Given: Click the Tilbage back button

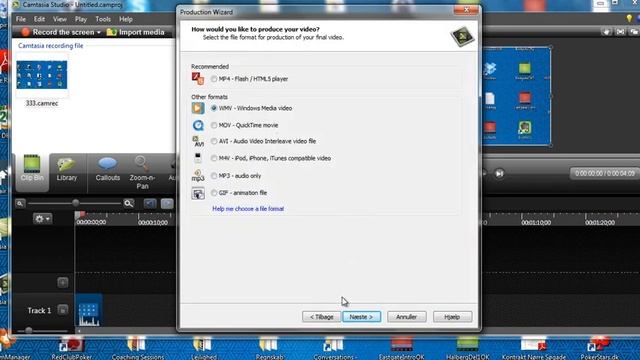Looking at the screenshot, I should [x=321, y=317].
